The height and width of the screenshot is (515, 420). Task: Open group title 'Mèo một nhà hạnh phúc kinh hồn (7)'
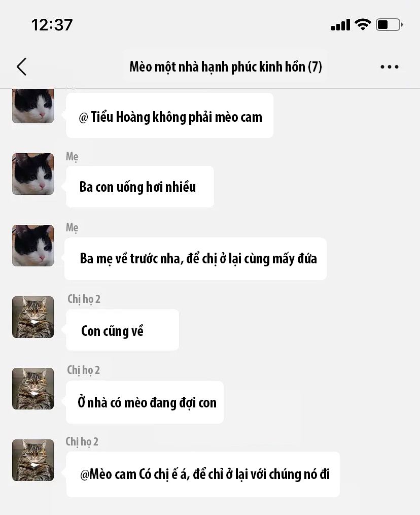coord(226,66)
